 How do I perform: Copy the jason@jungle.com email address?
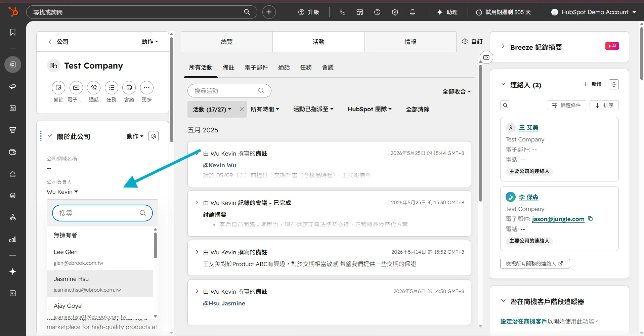tap(590, 219)
